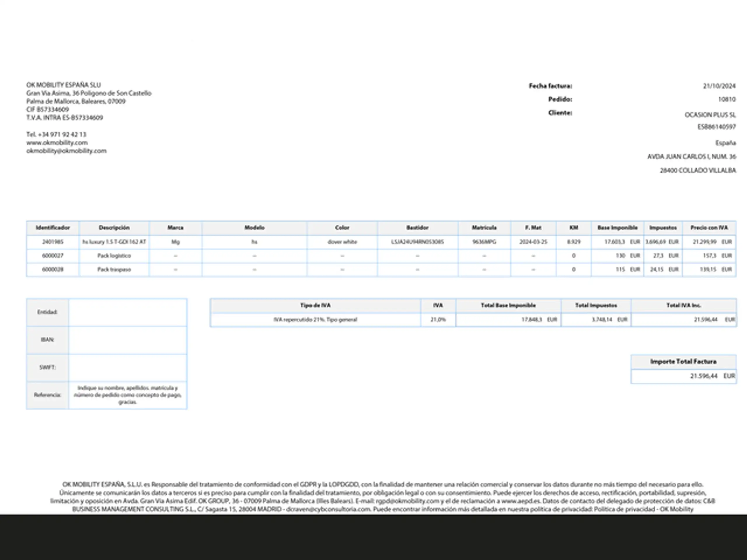This screenshot has height=560, width=747.
Task: Click the 'Total IVA Inc.' header
Action: tap(683, 305)
